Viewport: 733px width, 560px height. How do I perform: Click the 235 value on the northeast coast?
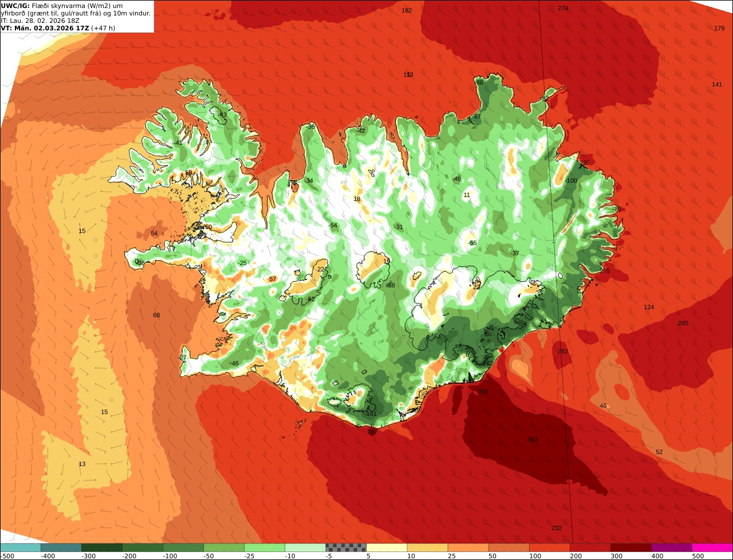585,163
